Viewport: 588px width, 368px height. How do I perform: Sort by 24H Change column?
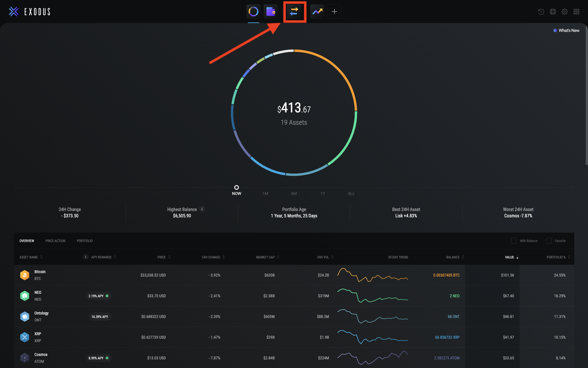click(213, 257)
